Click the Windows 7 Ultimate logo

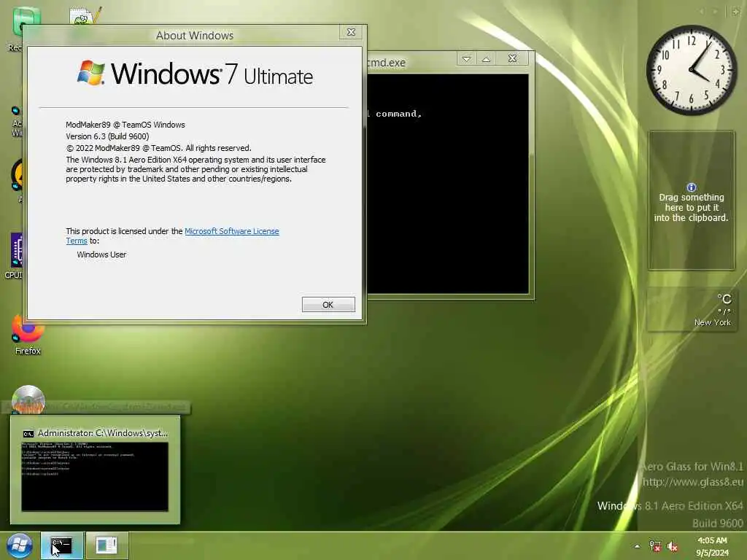click(195, 74)
